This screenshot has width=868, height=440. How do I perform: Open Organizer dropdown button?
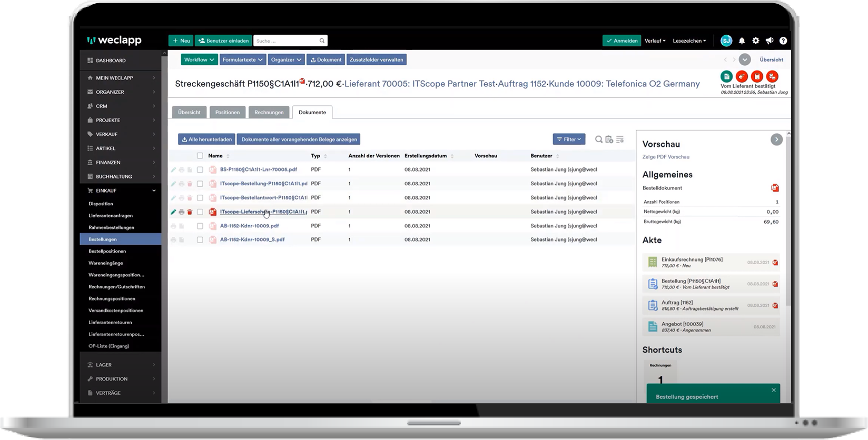coord(287,59)
